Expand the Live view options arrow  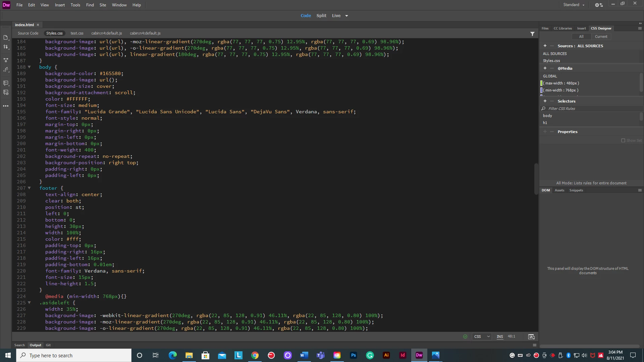pos(346,16)
